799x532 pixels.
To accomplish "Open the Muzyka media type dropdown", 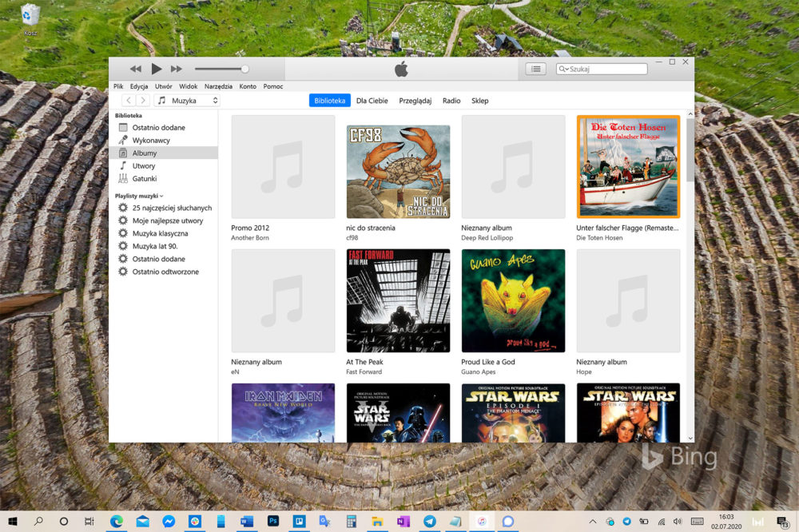I will pyautogui.click(x=187, y=101).
